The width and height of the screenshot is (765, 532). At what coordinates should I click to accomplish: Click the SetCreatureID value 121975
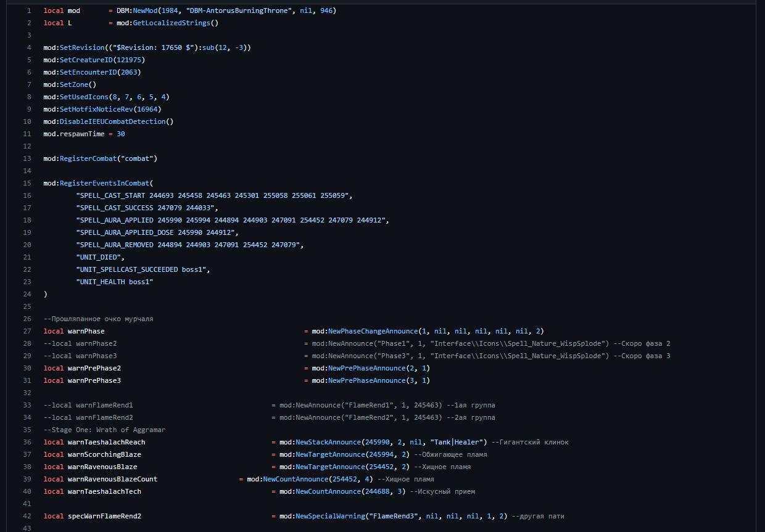click(129, 60)
